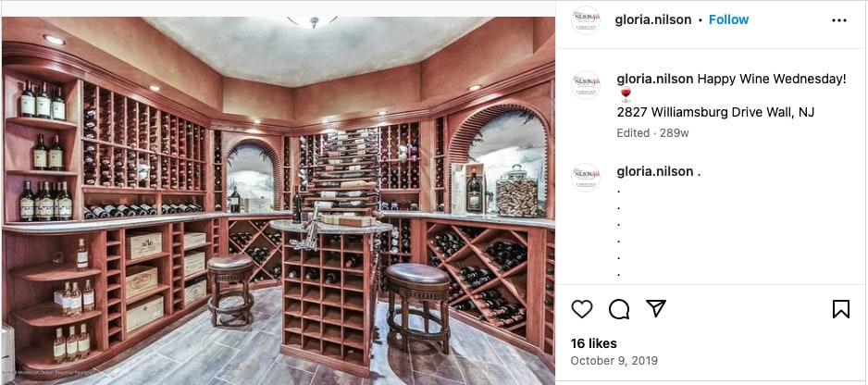Share the post using the paper plane icon

click(656, 308)
